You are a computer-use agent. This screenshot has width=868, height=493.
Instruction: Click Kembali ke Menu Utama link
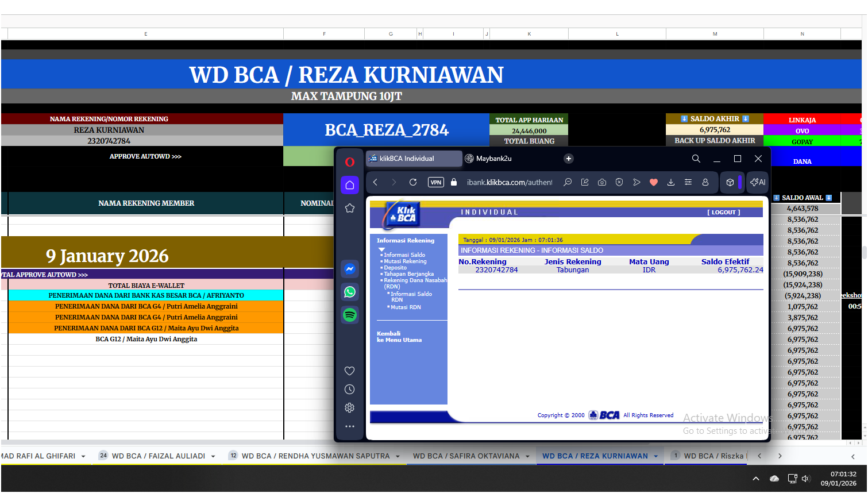(399, 337)
